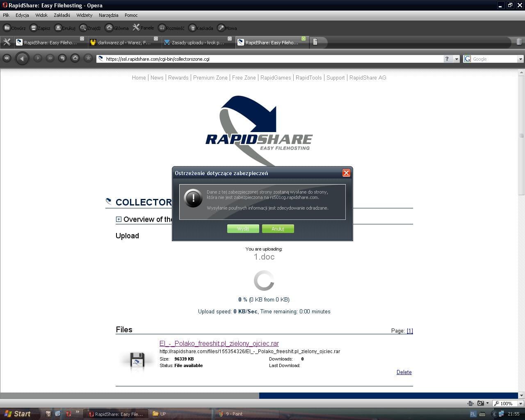This screenshot has width=525, height=420.
Task: Switch to Zasady uploadu tab
Action: coord(198,42)
